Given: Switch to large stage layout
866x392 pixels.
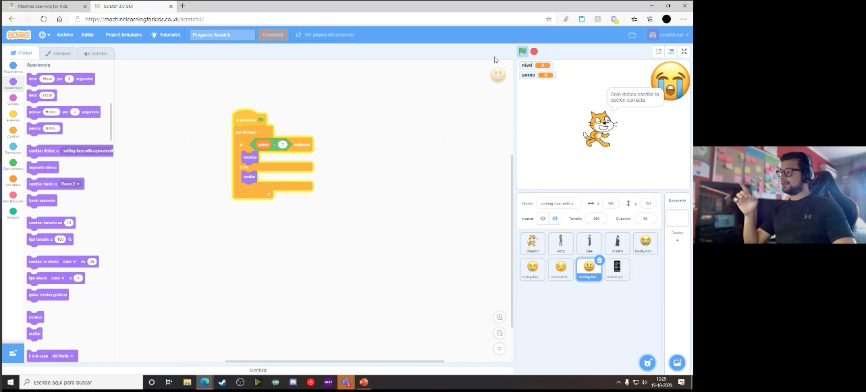Looking at the screenshot, I should 670,51.
